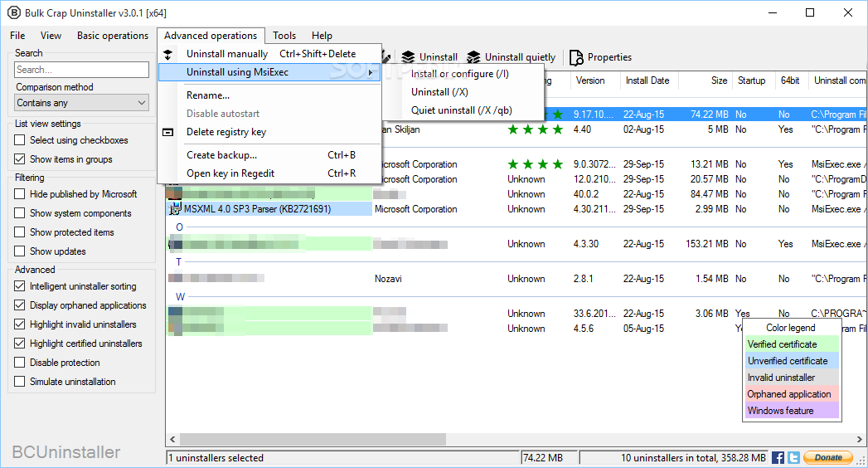Select Rename... from the menu

click(269, 95)
